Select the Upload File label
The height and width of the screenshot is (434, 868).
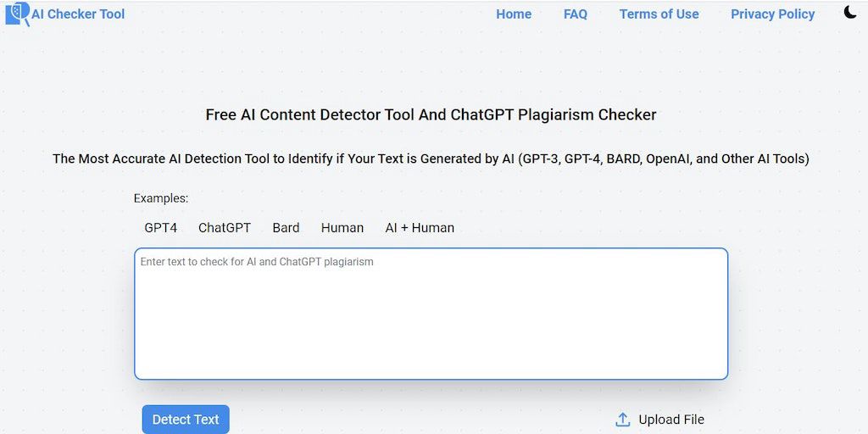(671, 420)
